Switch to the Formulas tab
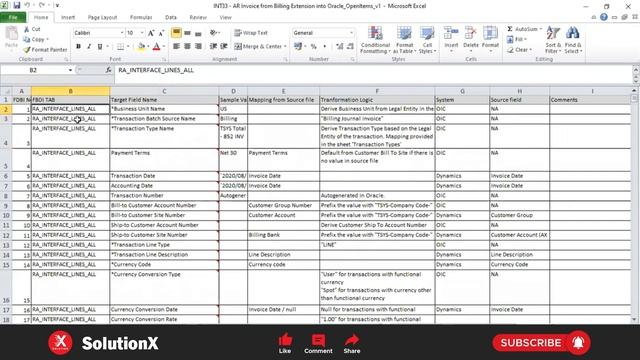This screenshot has width=640, height=360. 141,18
